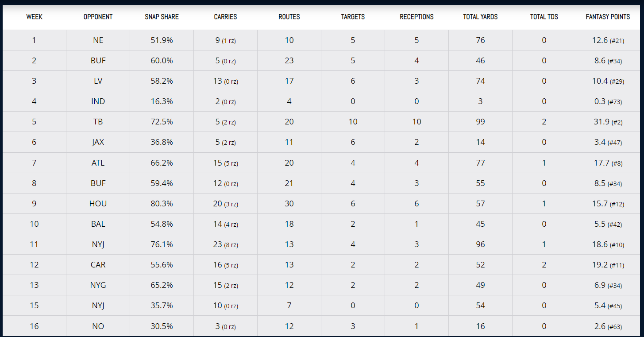644x337 pixels.
Task: Click the 99 total yards cell
Action: [480, 122]
